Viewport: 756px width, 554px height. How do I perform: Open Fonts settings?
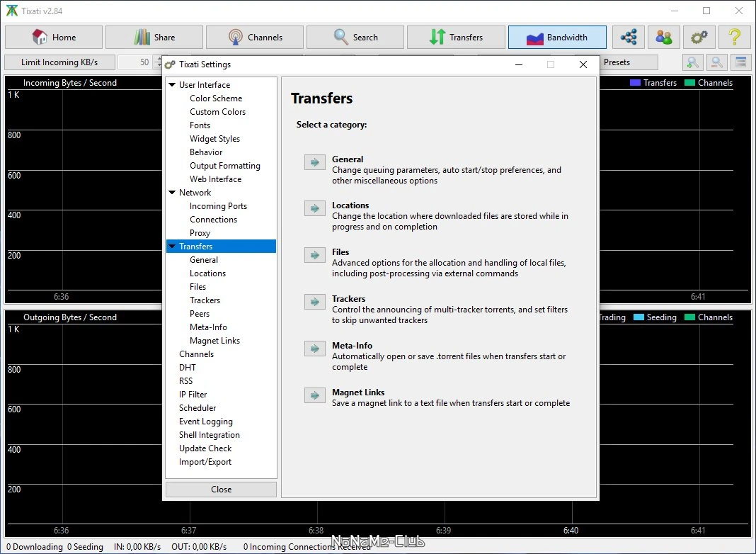(200, 125)
